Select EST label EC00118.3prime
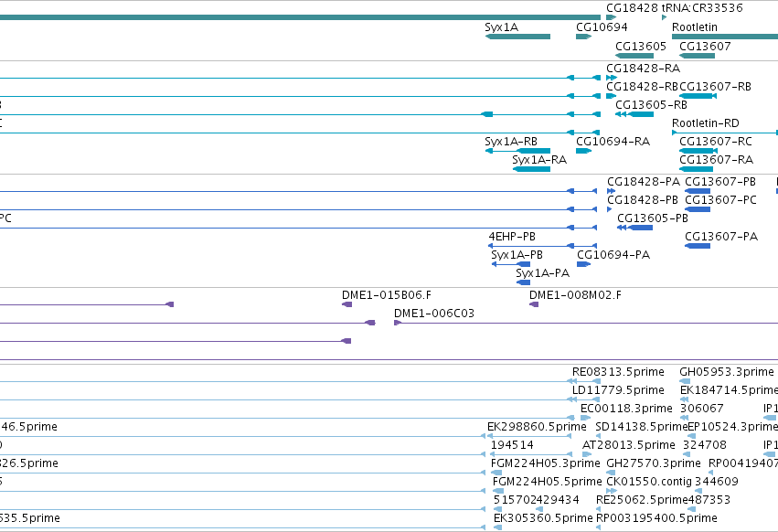Image resolution: width=778 pixels, height=532 pixels. pyautogui.click(x=626, y=409)
